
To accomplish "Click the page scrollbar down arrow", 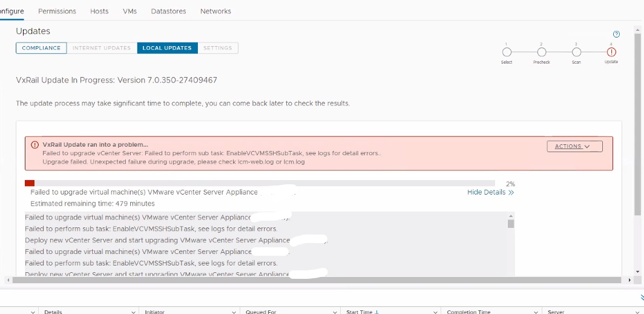I will (x=637, y=272).
